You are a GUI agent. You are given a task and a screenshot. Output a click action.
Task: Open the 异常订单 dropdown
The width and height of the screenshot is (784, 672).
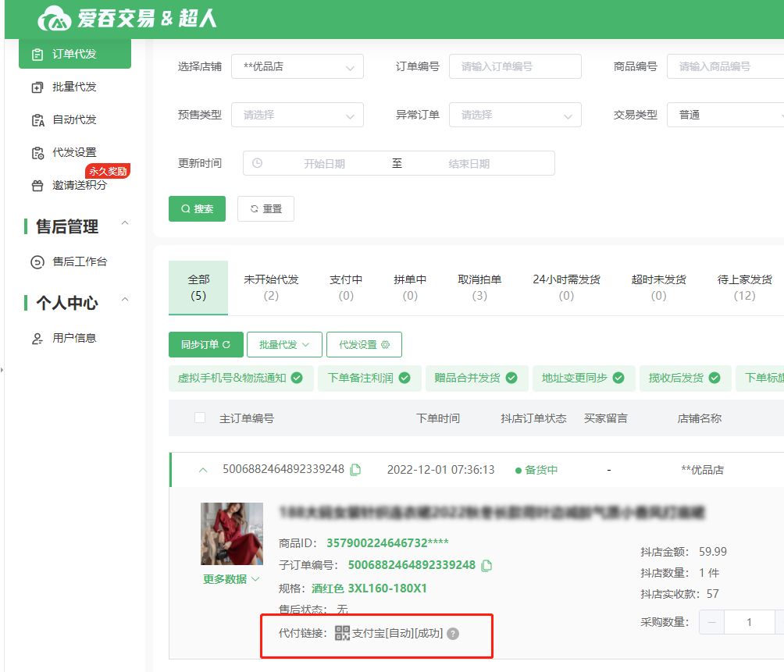[x=515, y=115]
